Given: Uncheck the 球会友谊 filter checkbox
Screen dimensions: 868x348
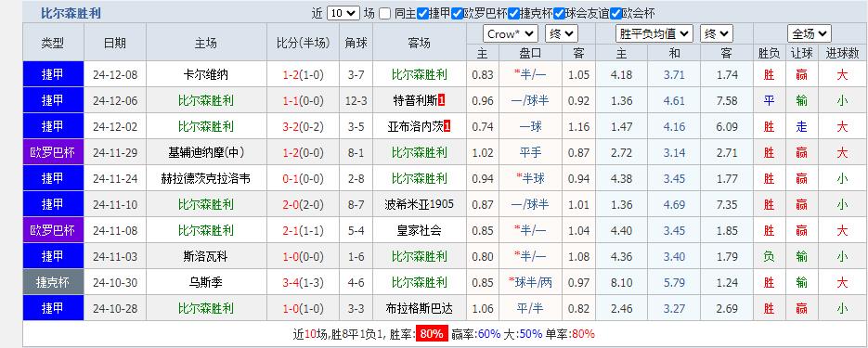Looking at the screenshot, I should pyautogui.click(x=559, y=14).
